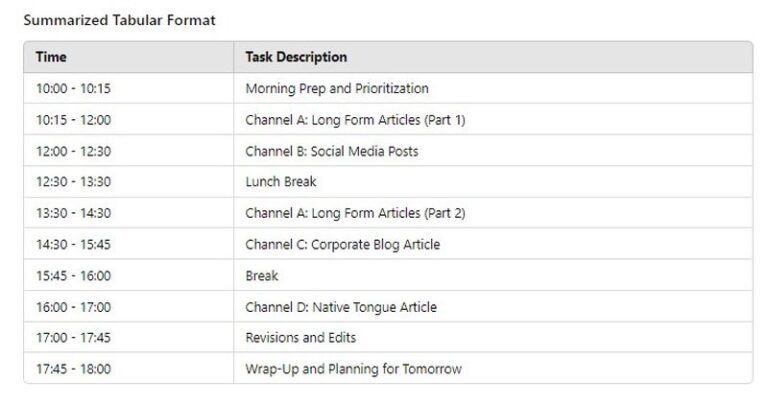Viewport: 768px width, 405px height.
Task: Select "Channel C: Corporate Blog Article" cell
Action: point(342,244)
